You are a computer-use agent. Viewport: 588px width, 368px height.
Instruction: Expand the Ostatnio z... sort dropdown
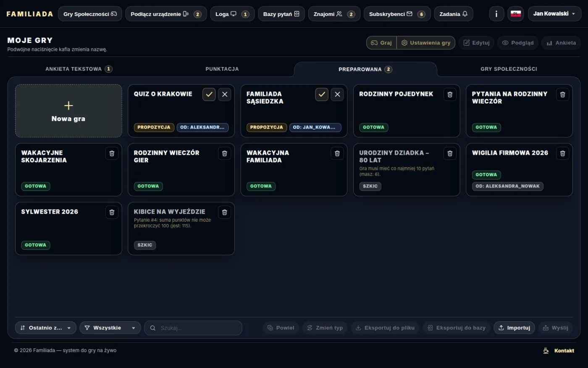click(46, 328)
